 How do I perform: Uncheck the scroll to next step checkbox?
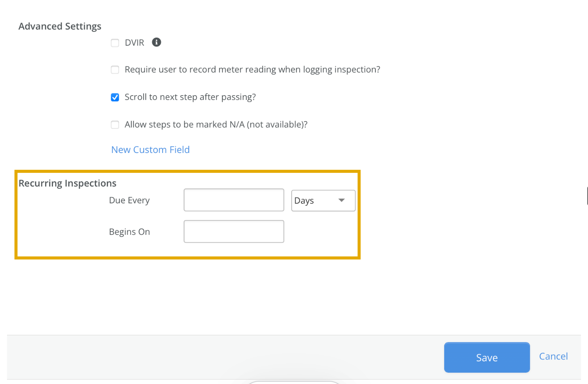(x=115, y=97)
